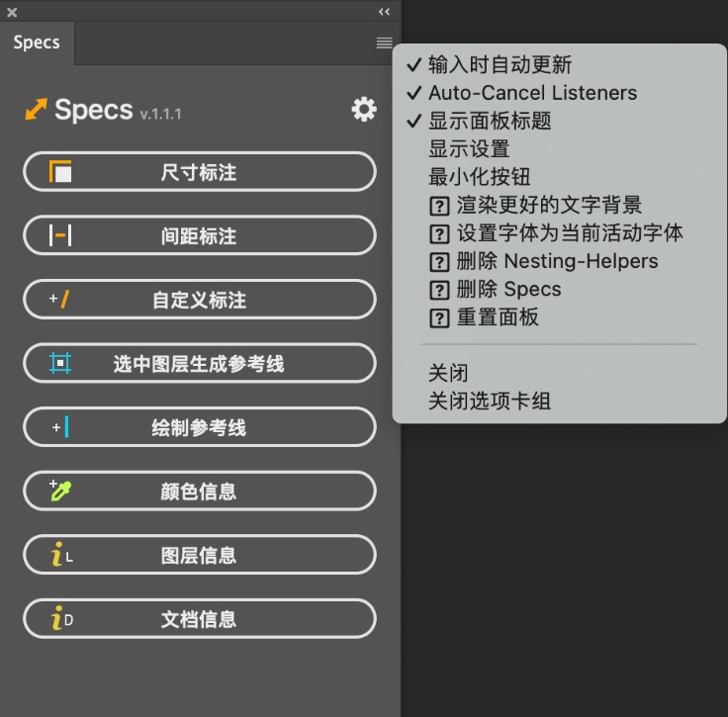The image size is (728, 717).
Task: Click 选中图层生成参考线 button
Action: click(x=199, y=363)
